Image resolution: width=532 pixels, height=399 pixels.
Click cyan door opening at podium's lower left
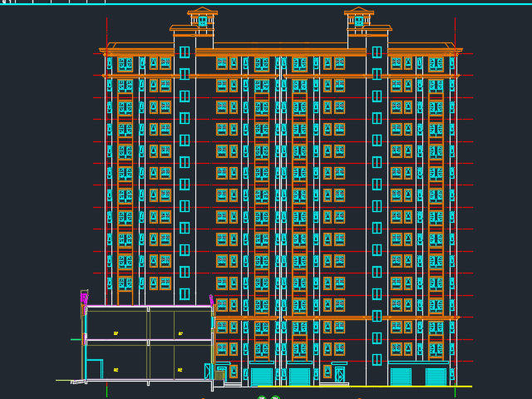click(94, 368)
